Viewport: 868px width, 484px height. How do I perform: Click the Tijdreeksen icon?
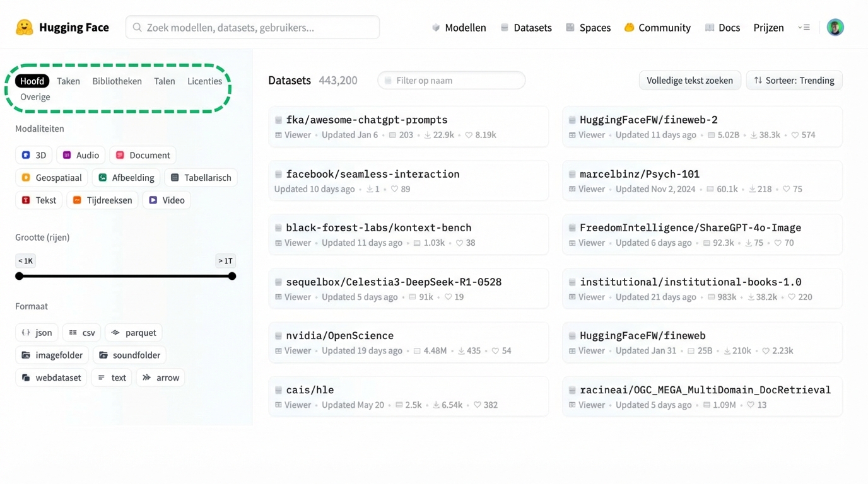pyautogui.click(x=77, y=200)
